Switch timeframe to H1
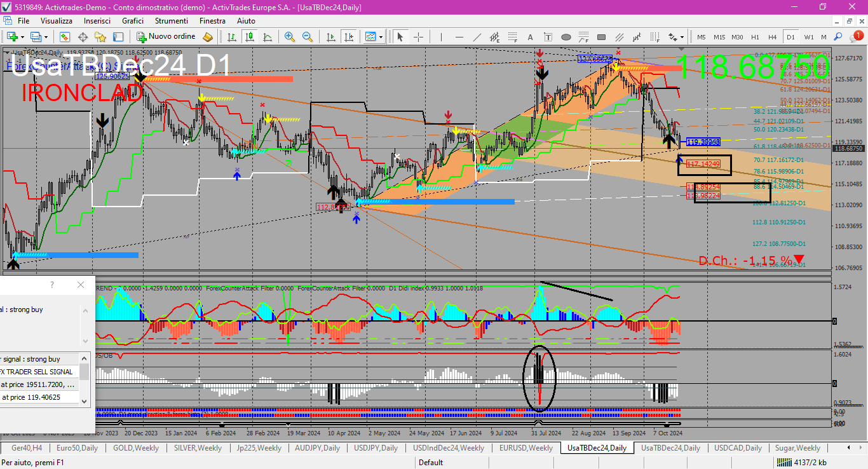 pyautogui.click(x=755, y=37)
